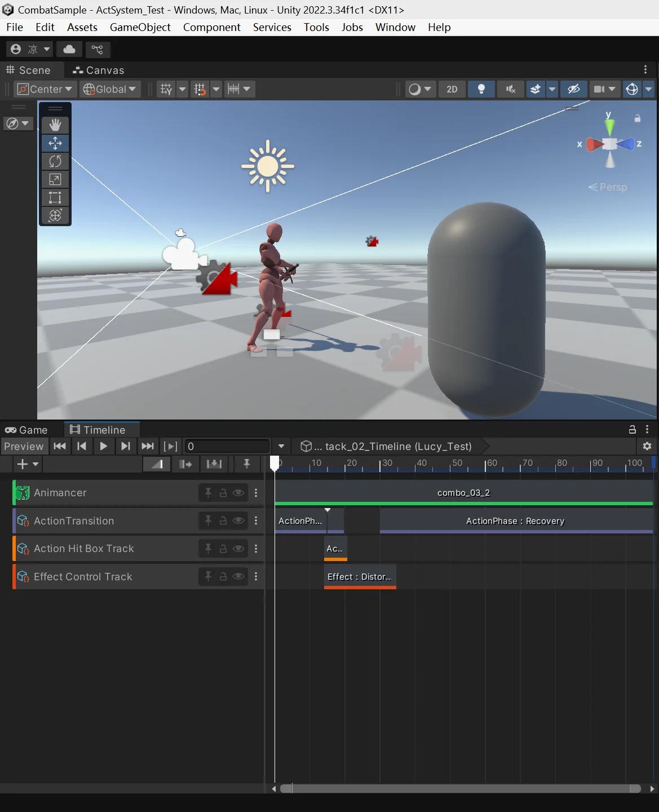Switch to the Game tab
659x812 pixels.
point(26,430)
